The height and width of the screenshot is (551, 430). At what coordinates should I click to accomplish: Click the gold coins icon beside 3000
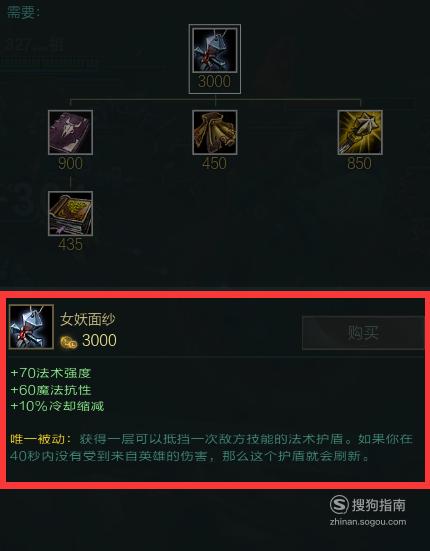[69, 342]
